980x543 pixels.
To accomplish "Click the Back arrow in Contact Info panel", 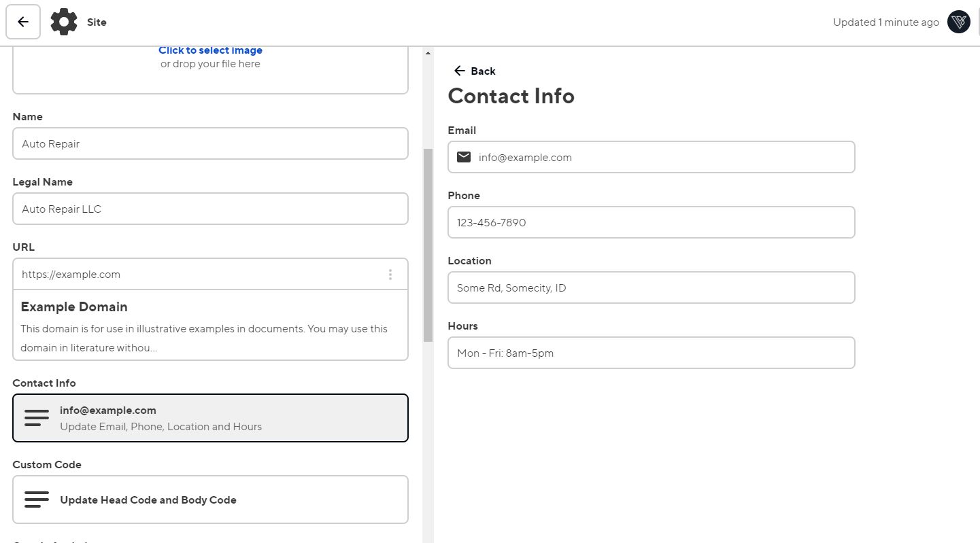I will [460, 71].
